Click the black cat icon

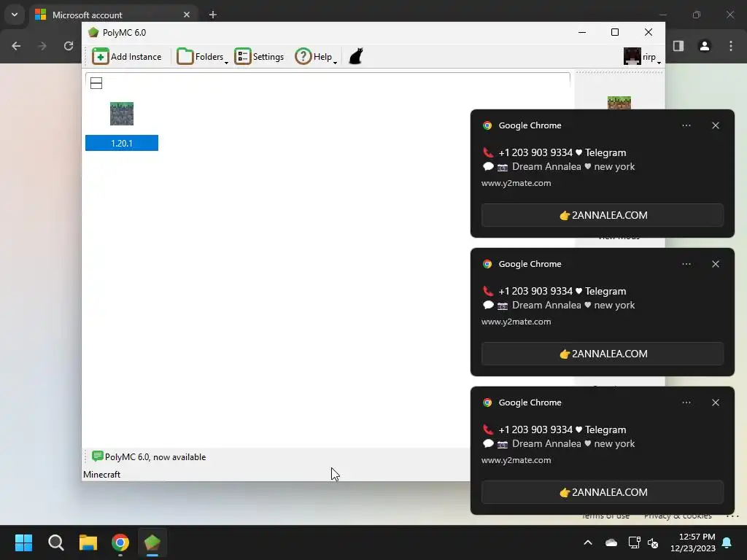click(356, 56)
